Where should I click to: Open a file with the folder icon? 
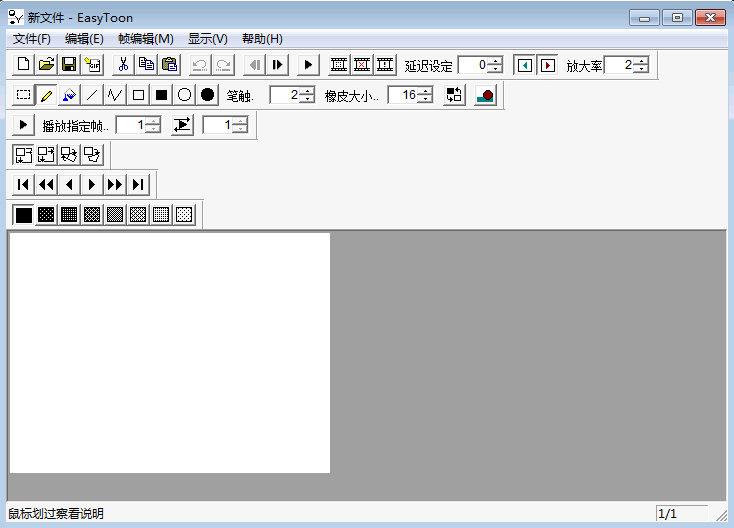coord(46,65)
